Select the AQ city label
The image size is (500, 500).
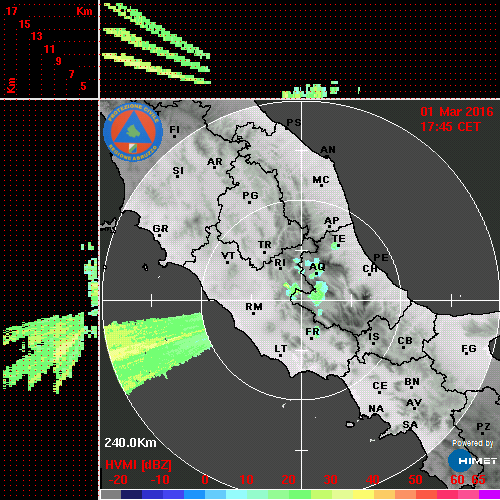click(x=317, y=267)
